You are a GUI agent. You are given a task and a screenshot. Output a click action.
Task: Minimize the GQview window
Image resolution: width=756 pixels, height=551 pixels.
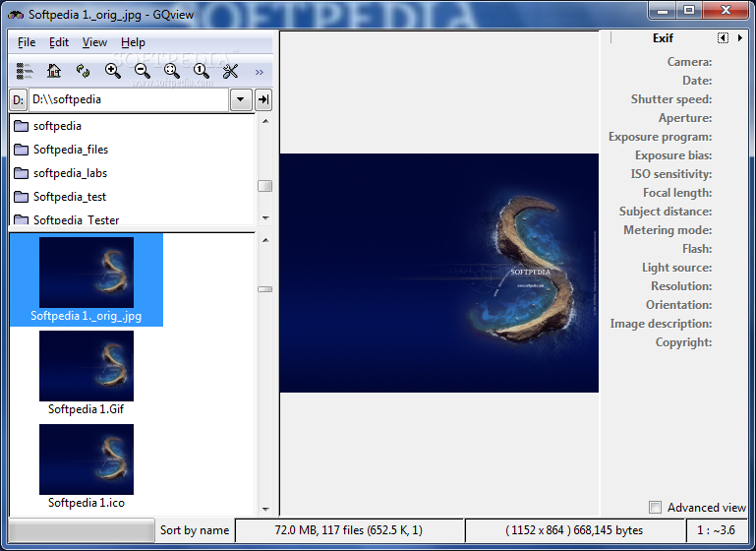pos(663,11)
